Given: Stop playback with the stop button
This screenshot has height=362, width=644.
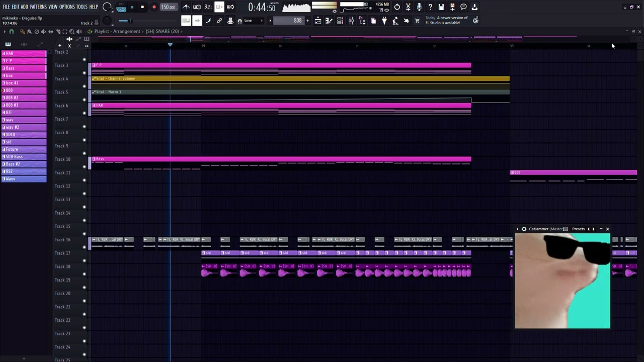Looking at the screenshot, I should [142, 7].
